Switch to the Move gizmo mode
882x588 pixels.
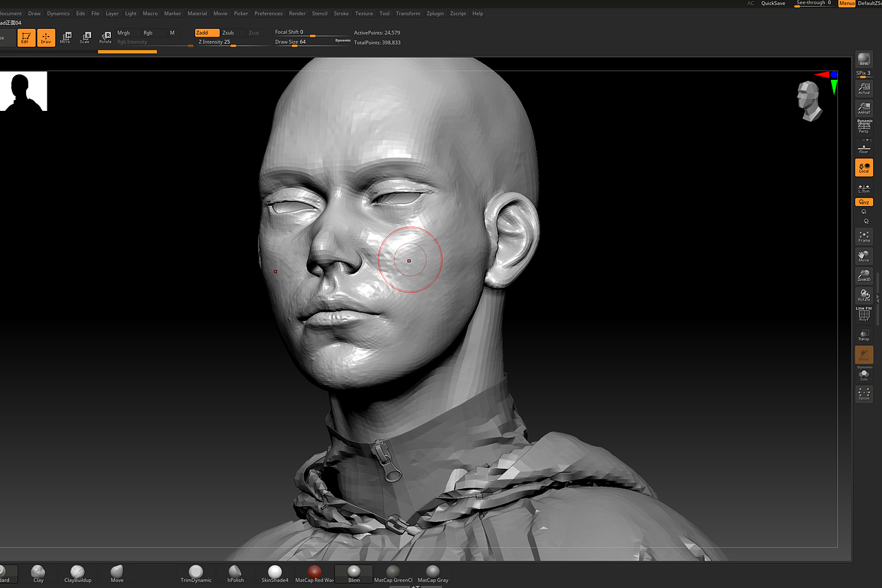pyautogui.click(x=65, y=38)
